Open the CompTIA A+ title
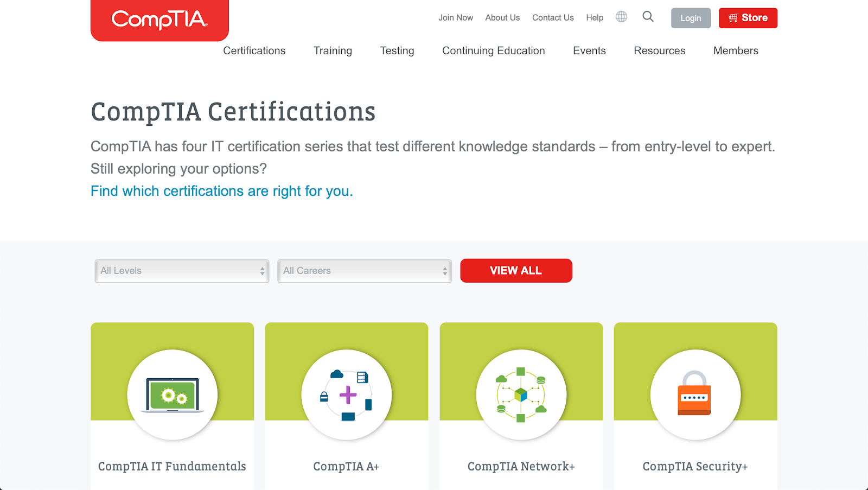Image resolution: width=868 pixels, height=490 pixels. pos(346,466)
